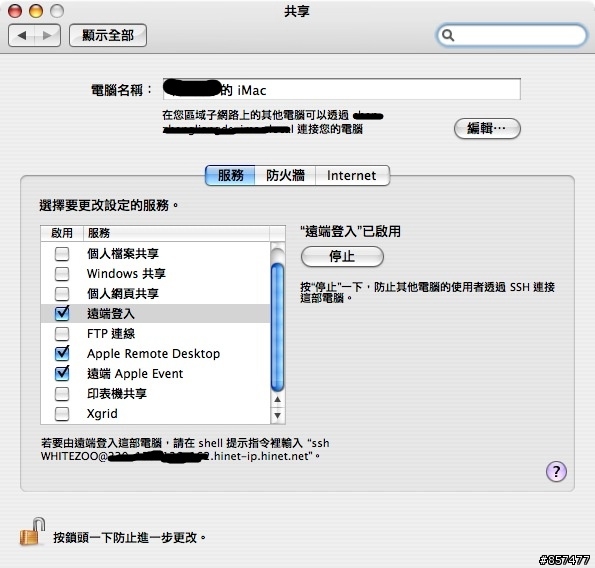Open help with the question mark button

point(556,471)
